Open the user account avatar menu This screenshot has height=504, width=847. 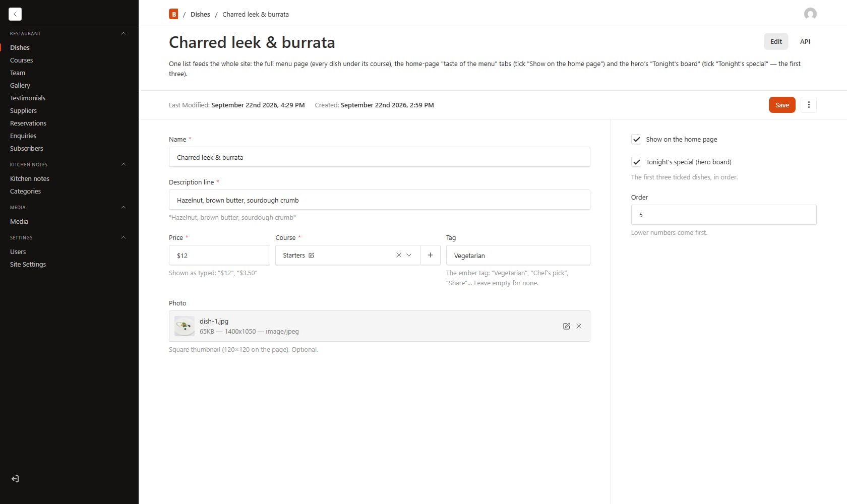click(x=810, y=14)
